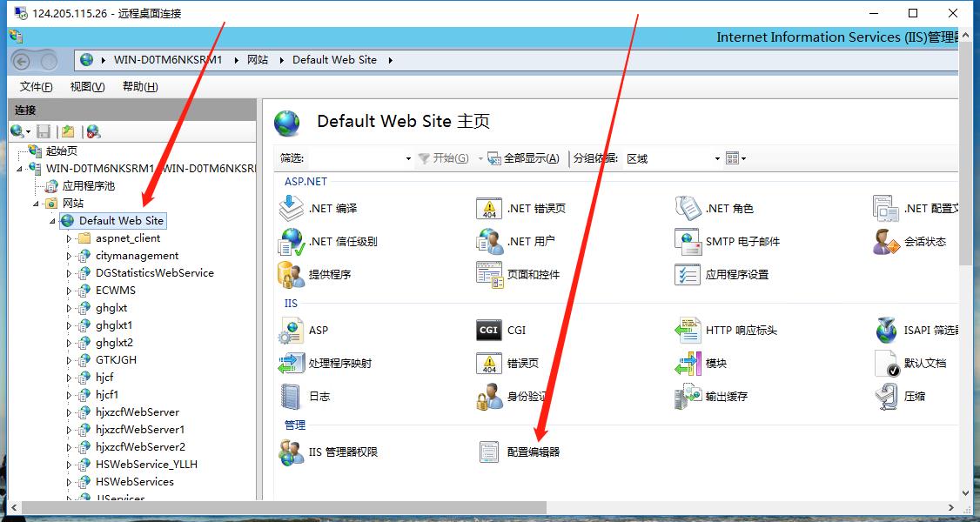The height and width of the screenshot is (522, 980).
Task: Select 起始页 in the connections tree
Action: [x=61, y=151]
